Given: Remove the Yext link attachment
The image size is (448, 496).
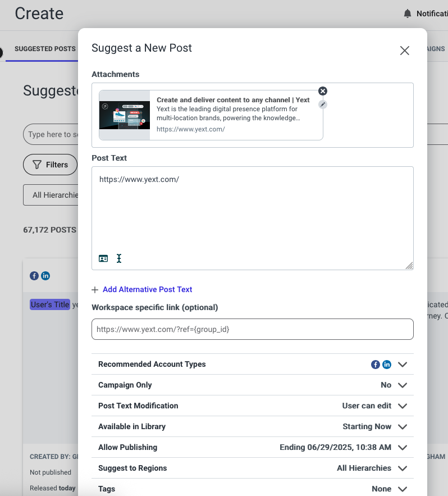Looking at the screenshot, I should pyautogui.click(x=322, y=91).
